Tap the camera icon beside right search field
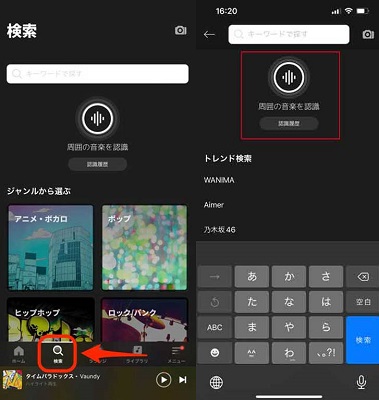This screenshot has width=379, height=400. [368, 34]
